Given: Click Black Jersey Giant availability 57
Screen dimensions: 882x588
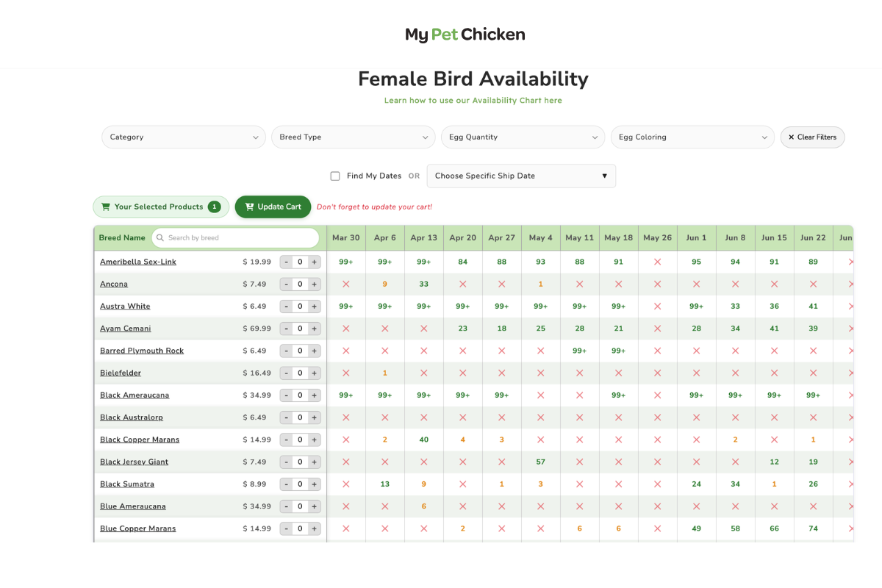Looking at the screenshot, I should pyautogui.click(x=540, y=462).
